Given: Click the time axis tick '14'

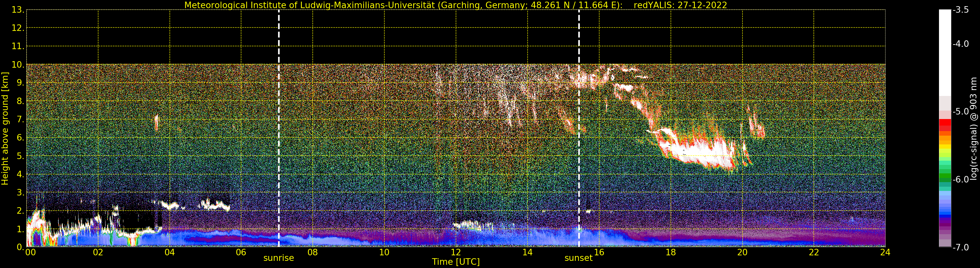Looking at the screenshot, I should pos(527,253).
